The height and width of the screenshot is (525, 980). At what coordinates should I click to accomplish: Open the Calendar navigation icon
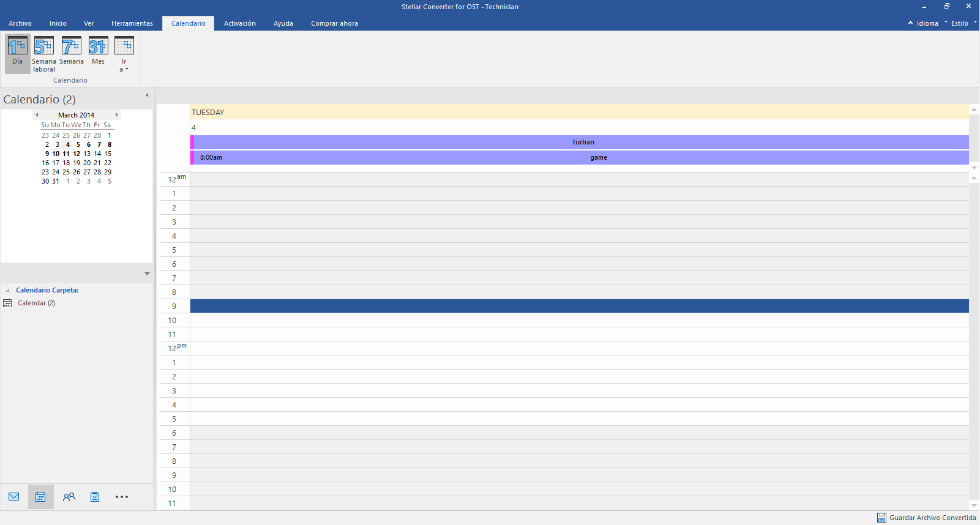click(x=40, y=497)
